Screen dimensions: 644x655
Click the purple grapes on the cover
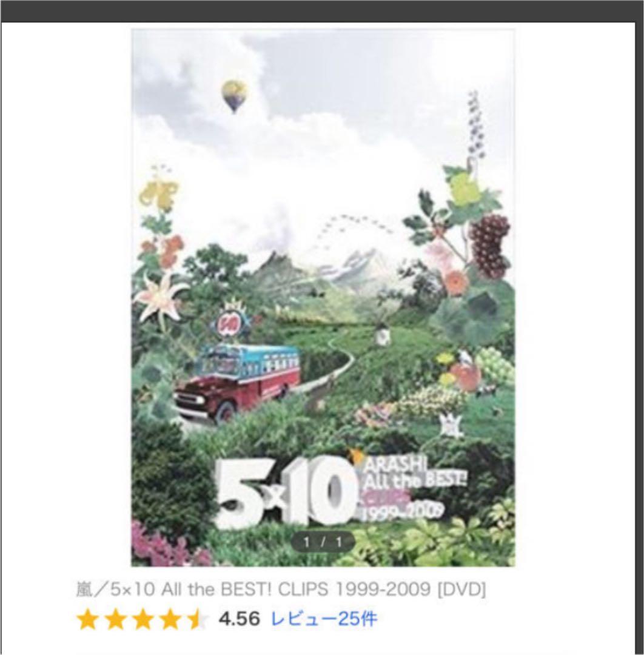(x=489, y=245)
